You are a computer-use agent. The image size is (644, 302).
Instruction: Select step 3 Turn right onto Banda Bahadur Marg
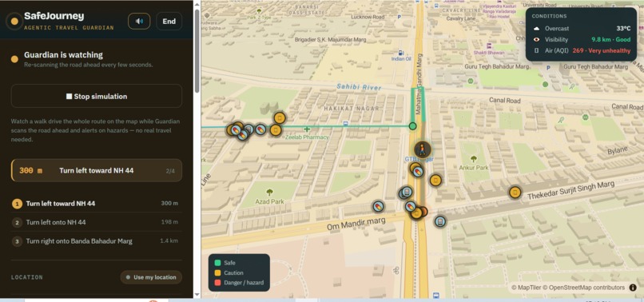click(97, 240)
